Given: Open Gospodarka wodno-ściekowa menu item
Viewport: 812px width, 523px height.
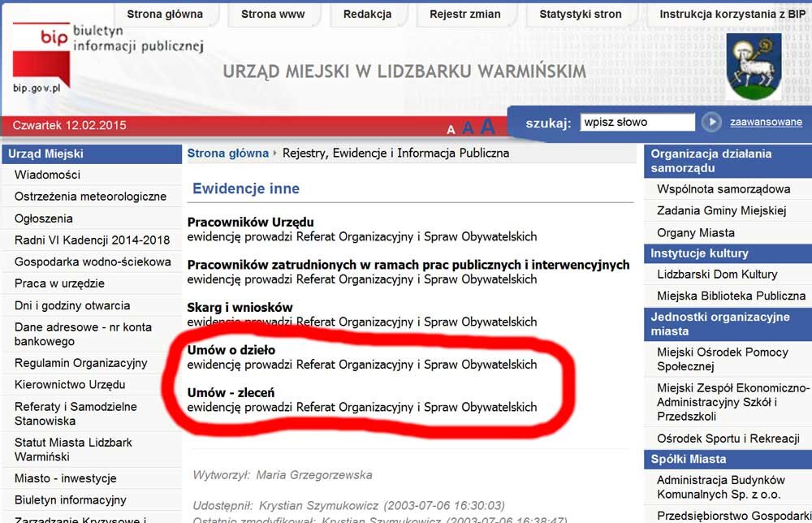Looking at the screenshot, I should coord(92,262).
